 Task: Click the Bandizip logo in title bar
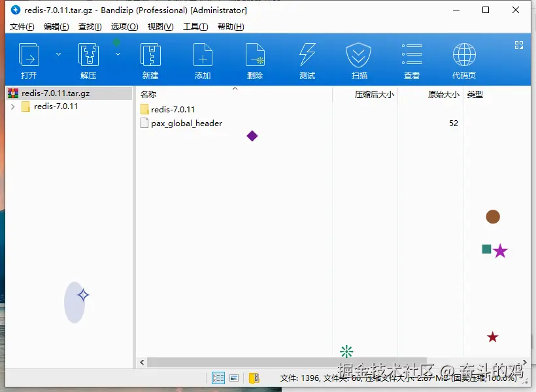(16, 10)
